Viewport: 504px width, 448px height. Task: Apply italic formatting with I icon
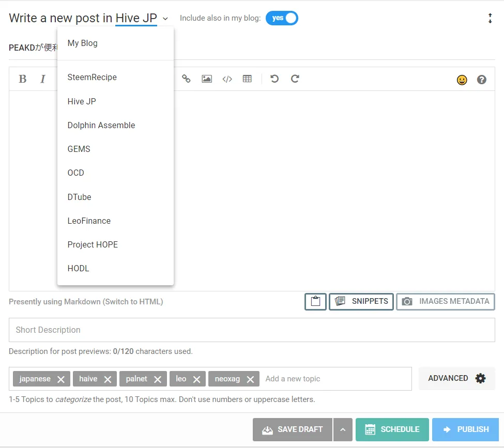42,79
